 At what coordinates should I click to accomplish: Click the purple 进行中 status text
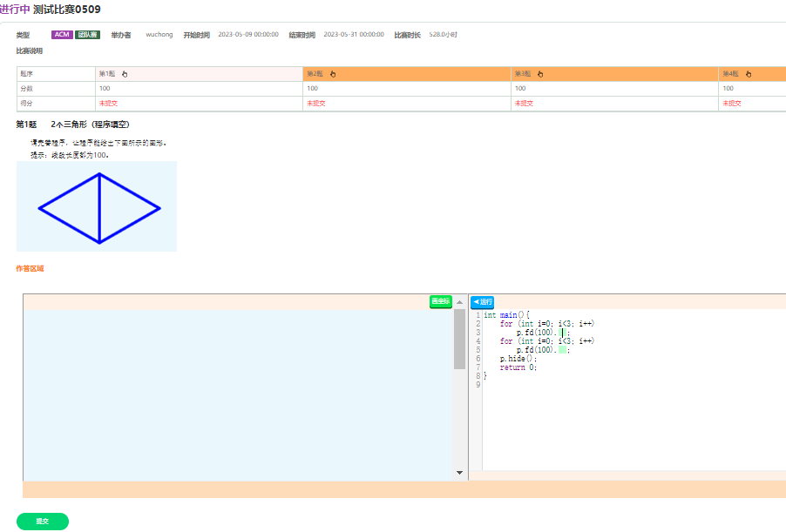(15, 9)
